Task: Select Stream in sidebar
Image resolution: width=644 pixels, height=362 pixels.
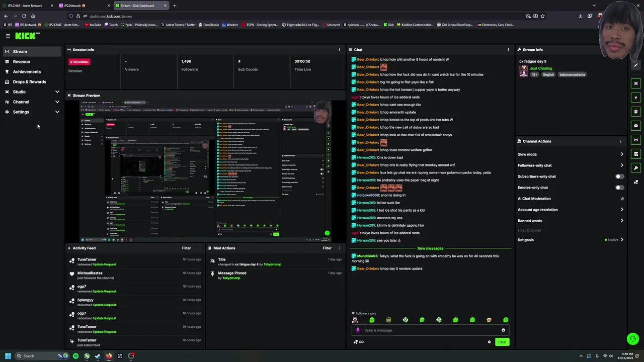Action: click(32, 51)
